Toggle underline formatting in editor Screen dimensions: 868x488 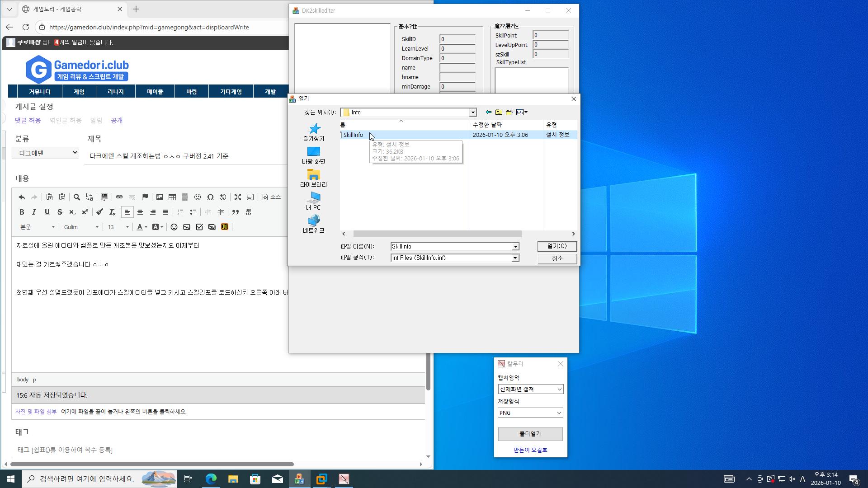click(x=47, y=212)
